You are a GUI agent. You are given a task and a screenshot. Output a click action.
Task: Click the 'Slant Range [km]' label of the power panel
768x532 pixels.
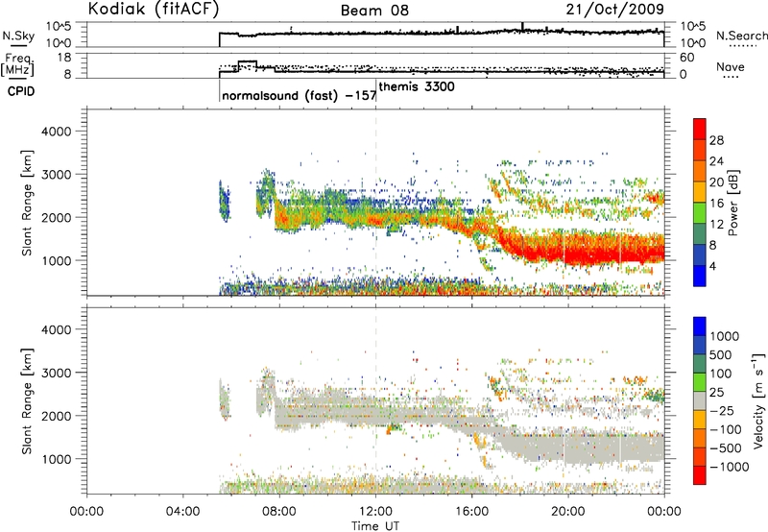[x=27, y=203]
